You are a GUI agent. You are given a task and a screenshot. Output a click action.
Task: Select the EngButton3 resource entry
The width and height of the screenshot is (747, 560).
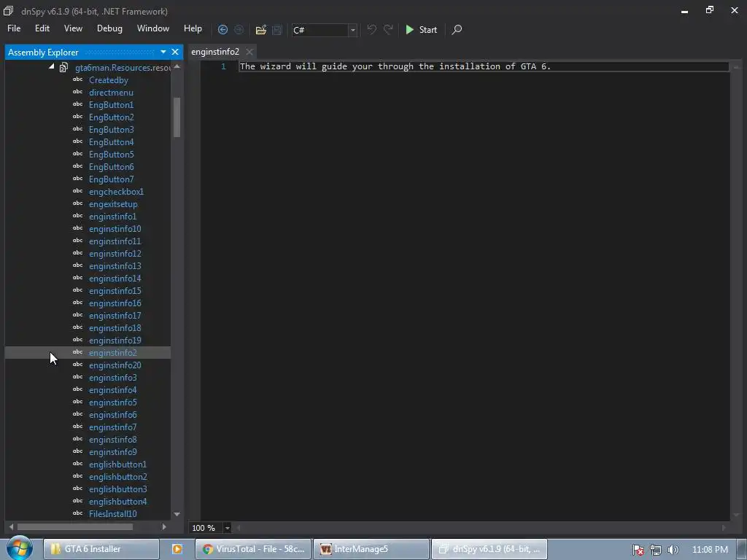111,130
